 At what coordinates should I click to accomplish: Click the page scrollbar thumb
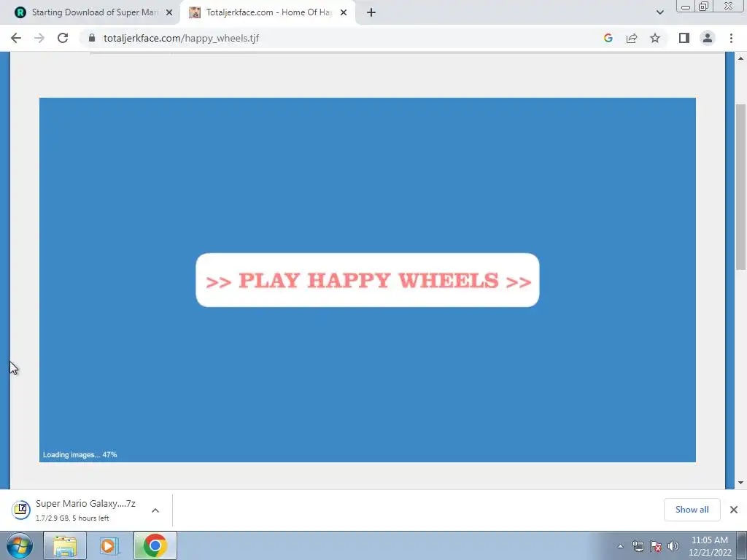[740, 187]
